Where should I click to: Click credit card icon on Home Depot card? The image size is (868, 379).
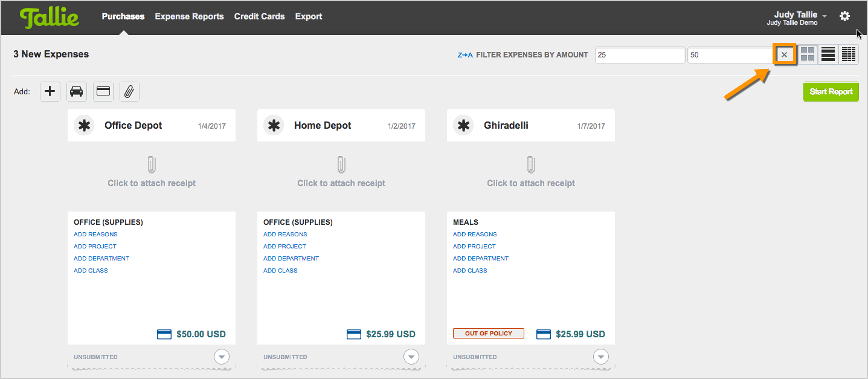pos(354,334)
